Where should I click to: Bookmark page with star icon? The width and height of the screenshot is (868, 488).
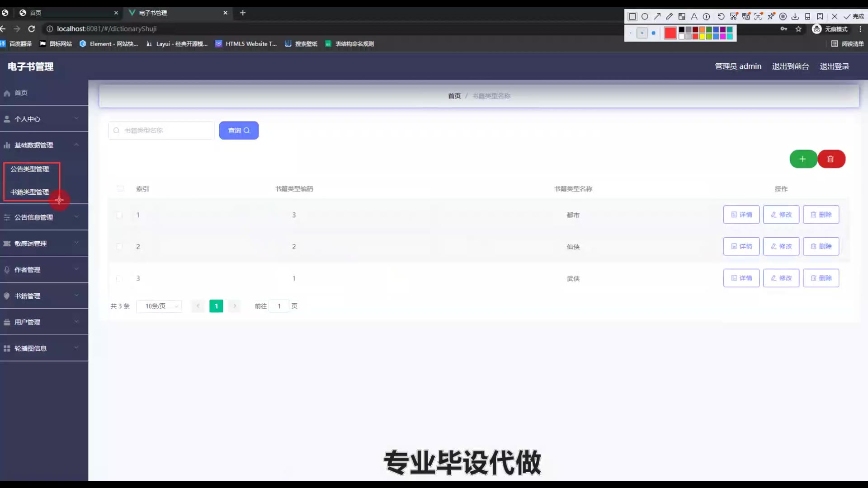798,29
